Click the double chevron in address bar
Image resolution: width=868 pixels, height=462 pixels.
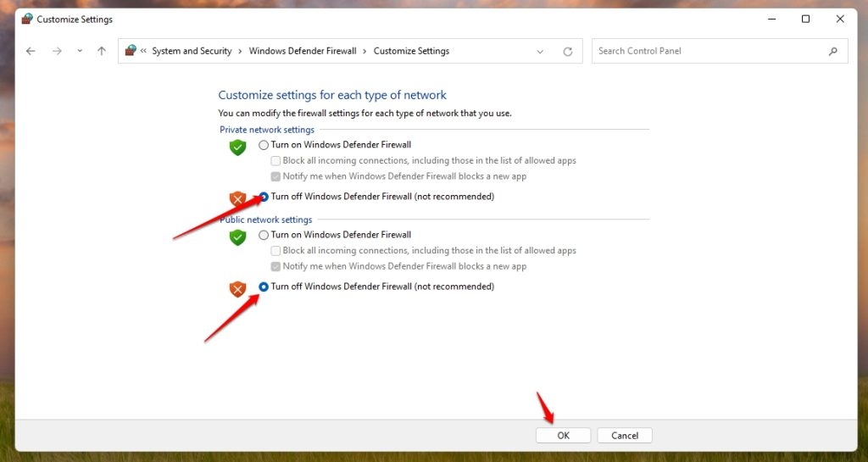143,51
